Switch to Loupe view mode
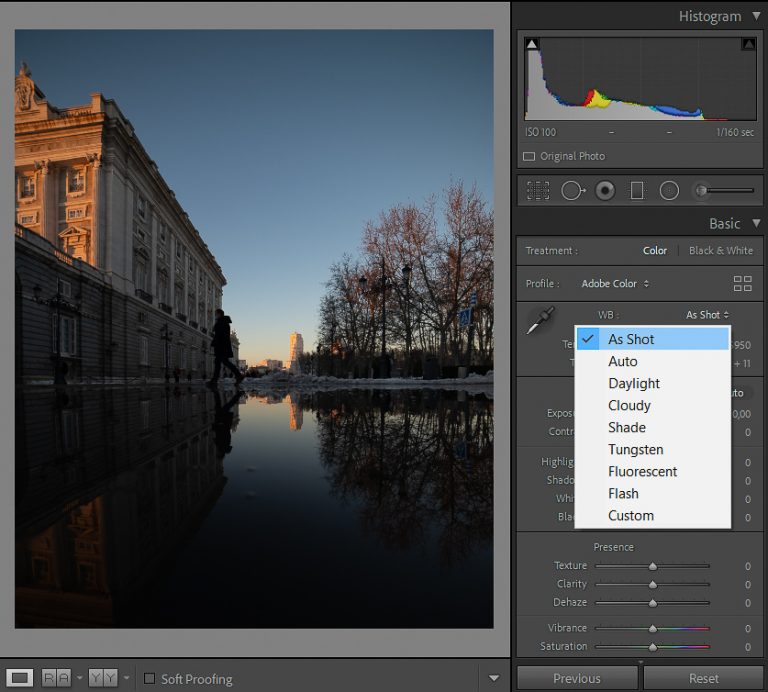 coord(20,678)
